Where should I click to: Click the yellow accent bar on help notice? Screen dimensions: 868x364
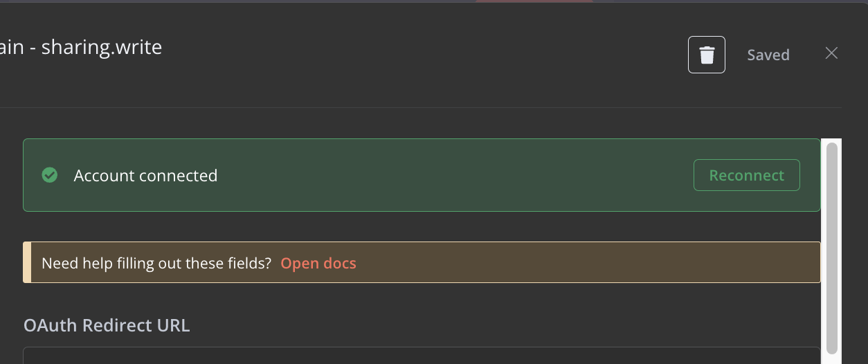pos(27,262)
